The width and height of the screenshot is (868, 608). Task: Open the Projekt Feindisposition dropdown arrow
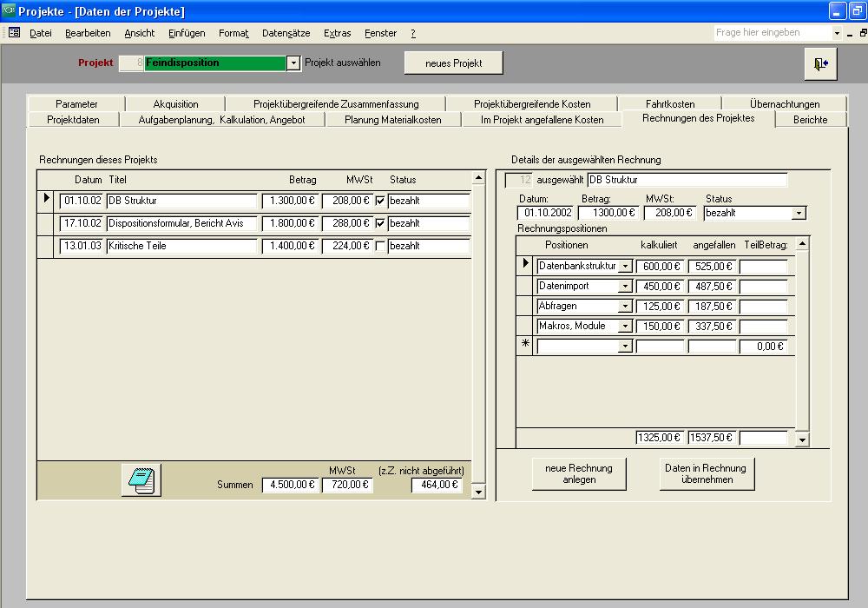click(293, 63)
